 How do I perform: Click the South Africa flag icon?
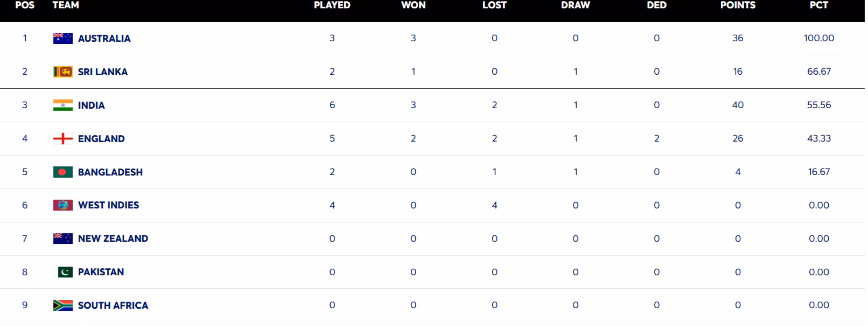point(63,305)
